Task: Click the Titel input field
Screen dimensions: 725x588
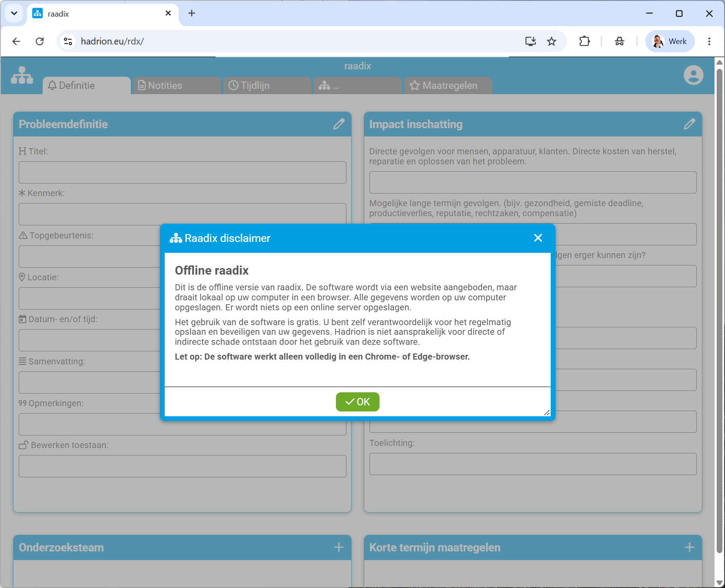Action: point(183,173)
